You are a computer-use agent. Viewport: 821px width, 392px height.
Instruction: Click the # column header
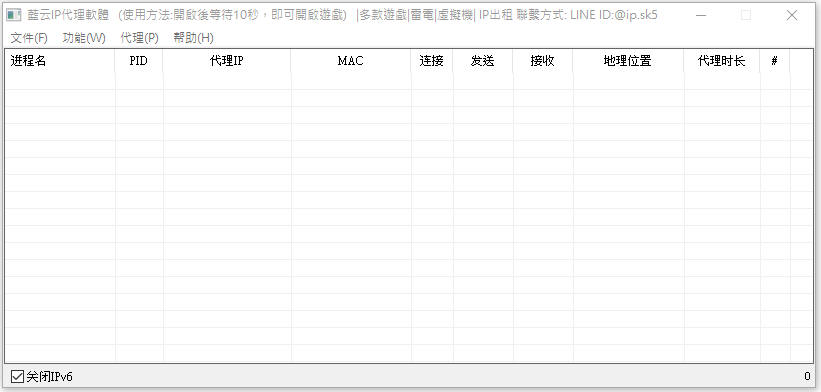click(774, 61)
